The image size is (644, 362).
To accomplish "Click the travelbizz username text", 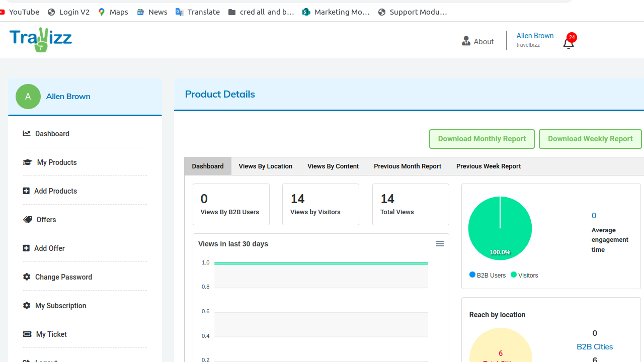I will coord(528,45).
